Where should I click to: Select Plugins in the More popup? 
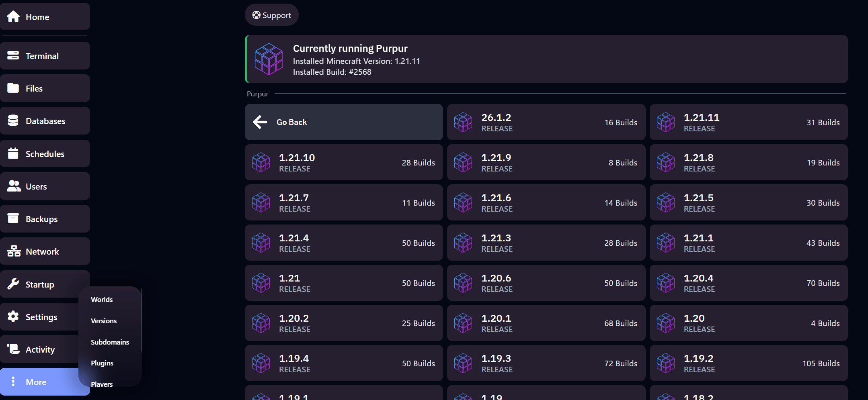coord(102,363)
